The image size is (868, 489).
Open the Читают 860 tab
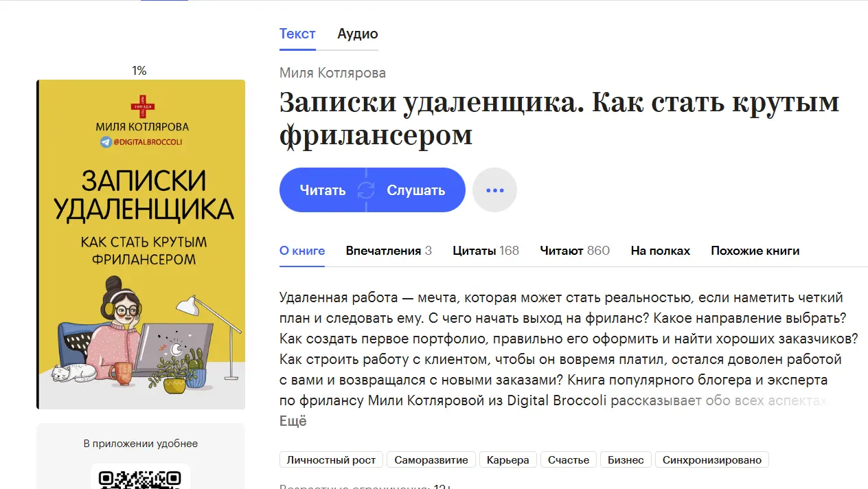point(575,251)
